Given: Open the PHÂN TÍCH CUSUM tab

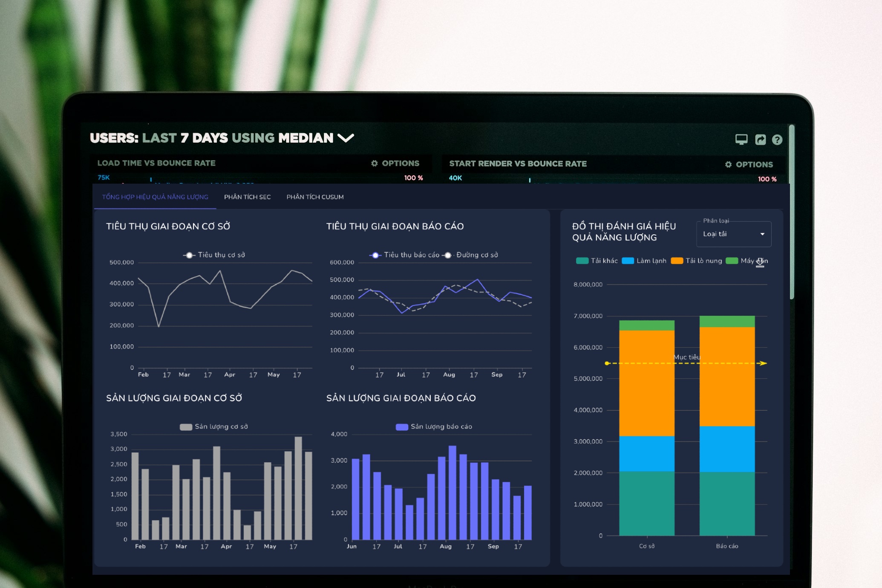Looking at the screenshot, I should (x=315, y=197).
